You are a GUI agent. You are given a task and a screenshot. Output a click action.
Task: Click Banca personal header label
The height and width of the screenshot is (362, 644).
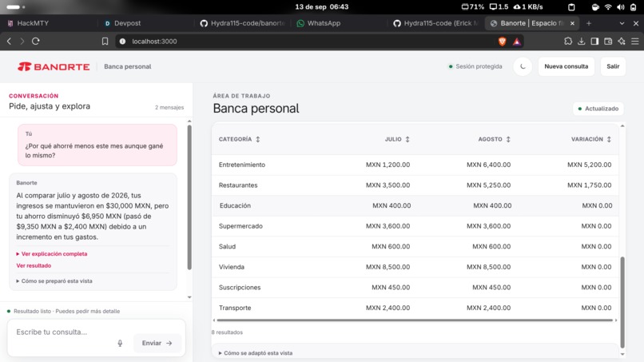pos(127,66)
